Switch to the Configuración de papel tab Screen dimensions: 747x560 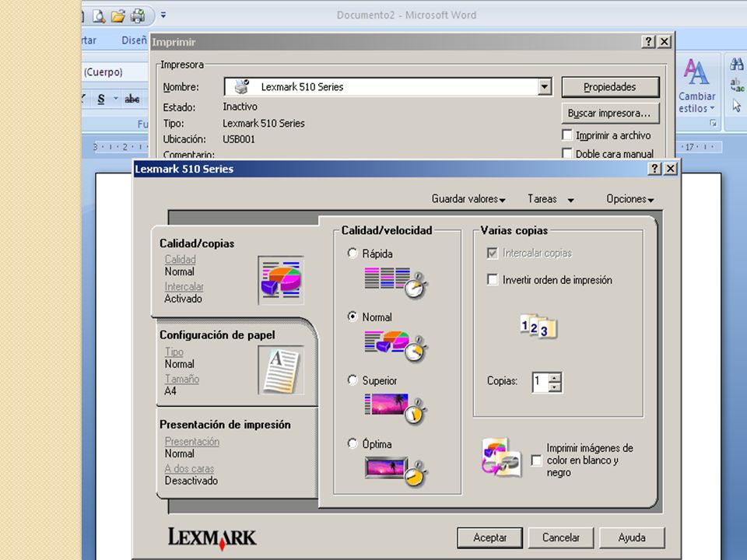[237, 363]
